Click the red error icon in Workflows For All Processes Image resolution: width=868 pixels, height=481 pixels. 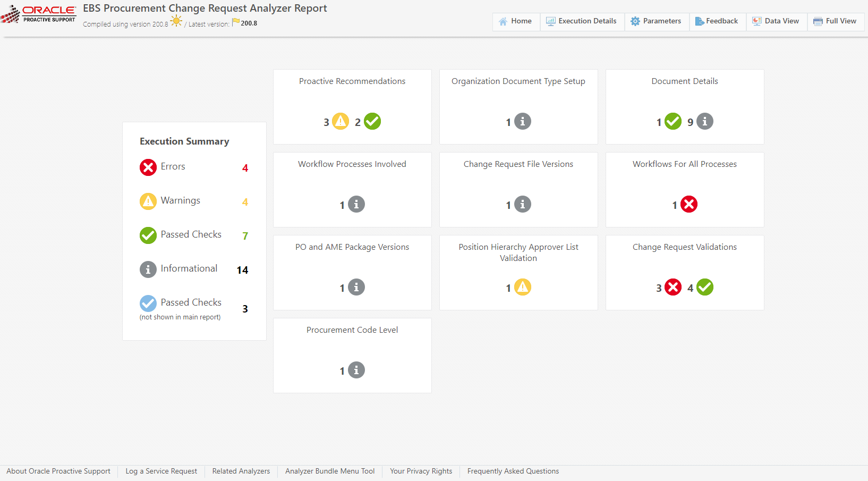click(x=689, y=204)
